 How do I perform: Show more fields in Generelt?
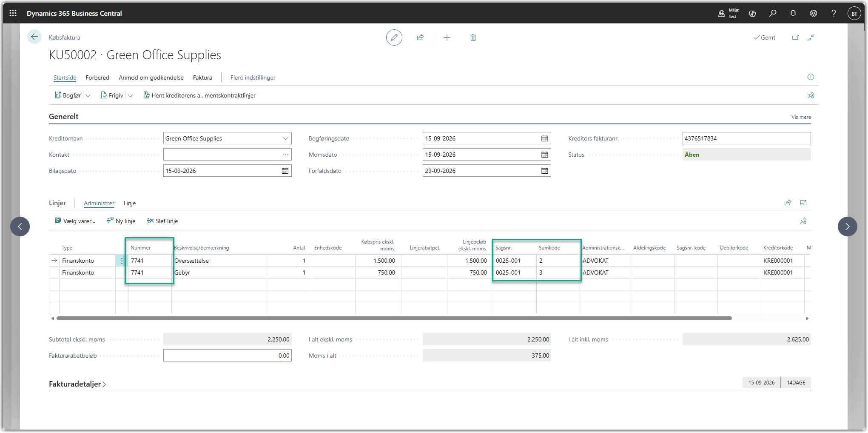(x=801, y=117)
